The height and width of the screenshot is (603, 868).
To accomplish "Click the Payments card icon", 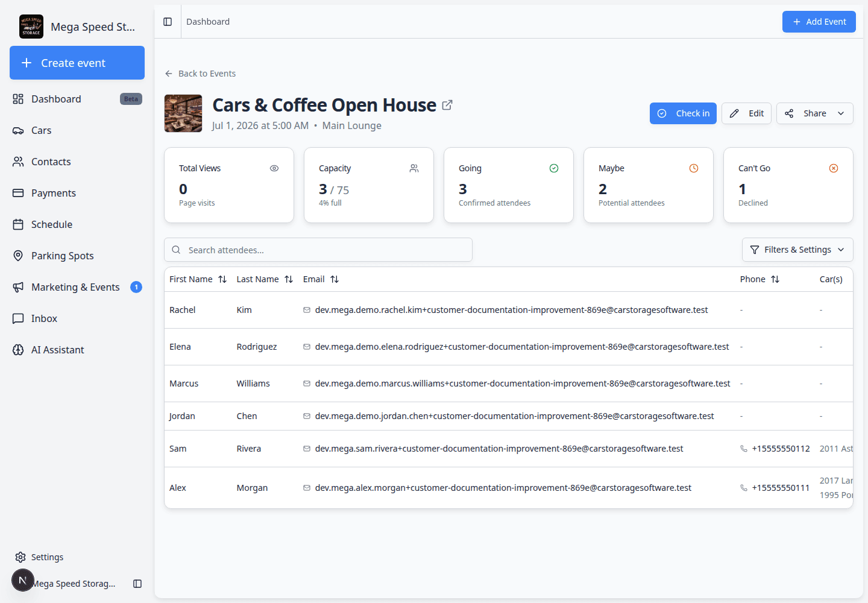I will click(x=18, y=193).
